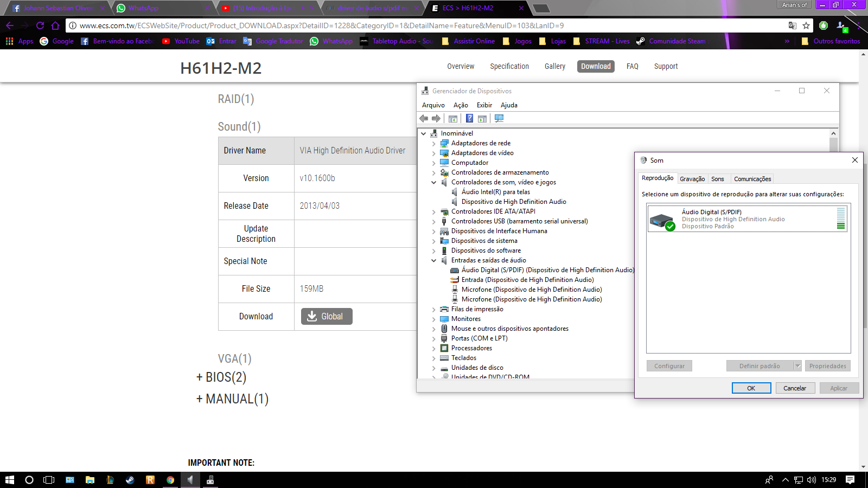Open Task View on the taskbar

pos(49,480)
